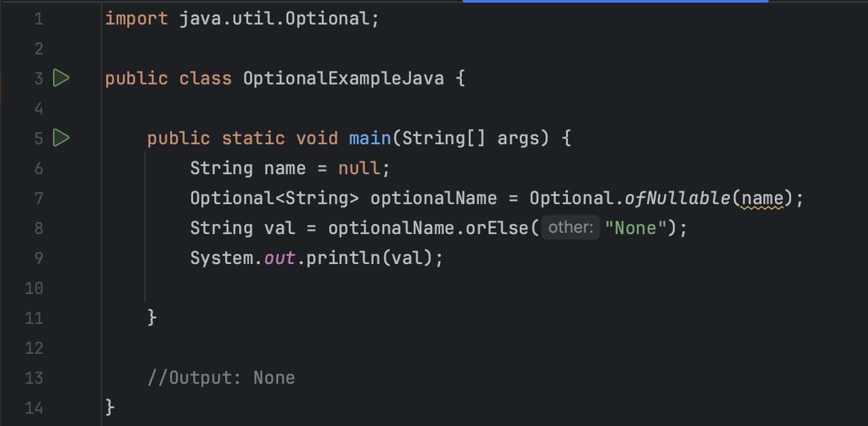Click the "None" string literal
868x426 pixels.
coord(634,228)
